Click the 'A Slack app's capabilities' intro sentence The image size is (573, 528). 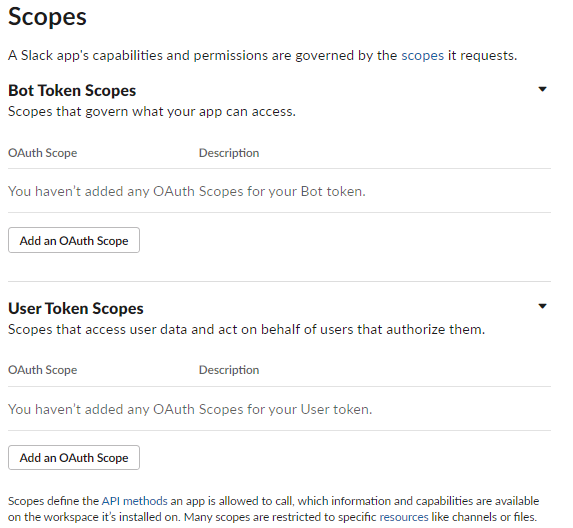(x=262, y=56)
